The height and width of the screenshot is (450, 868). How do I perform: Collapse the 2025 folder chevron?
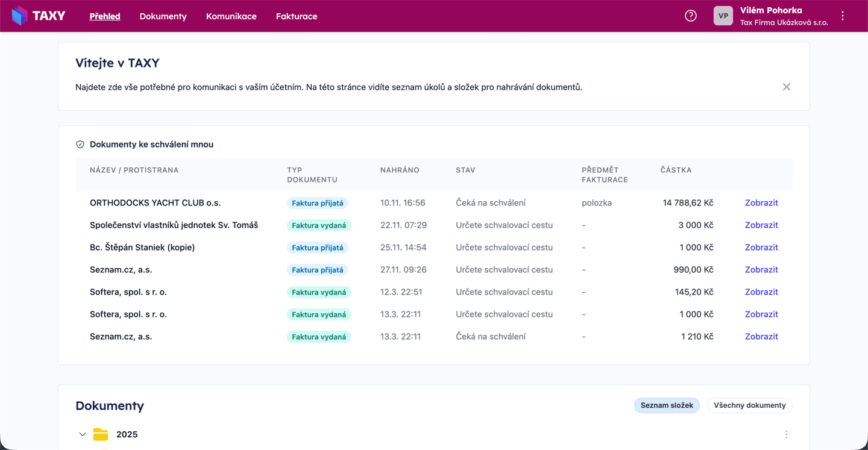click(83, 434)
